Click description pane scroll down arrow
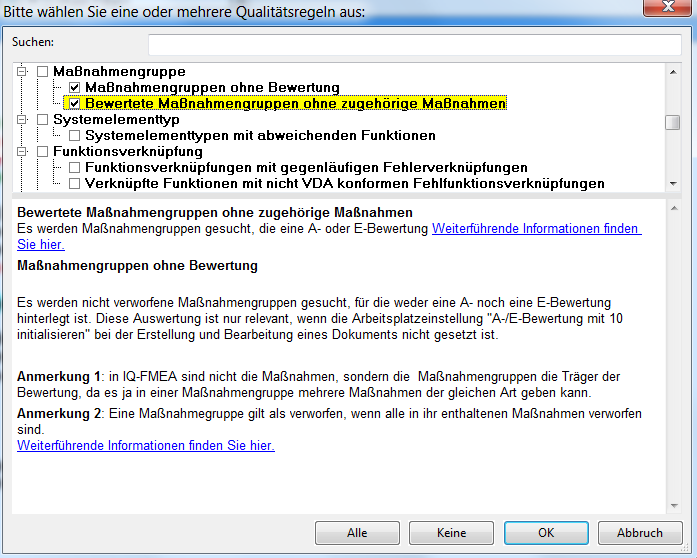This screenshot has width=697, height=558. [x=674, y=506]
